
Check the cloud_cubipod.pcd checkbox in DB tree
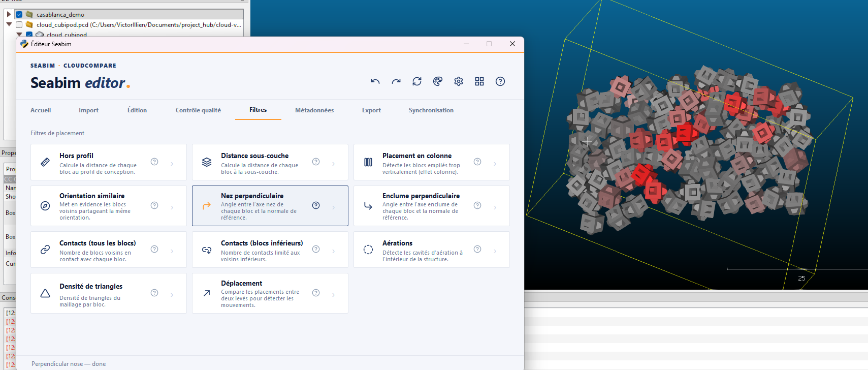click(x=19, y=24)
